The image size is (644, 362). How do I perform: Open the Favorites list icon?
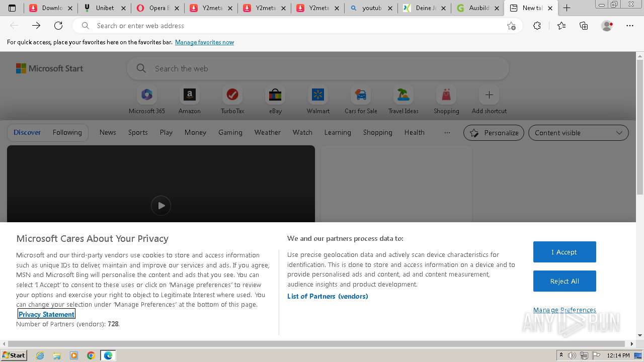tap(561, 26)
